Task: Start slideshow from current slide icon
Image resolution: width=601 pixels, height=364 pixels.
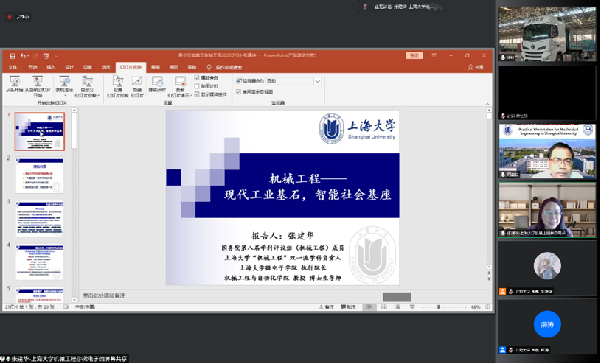Action: click(x=37, y=83)
